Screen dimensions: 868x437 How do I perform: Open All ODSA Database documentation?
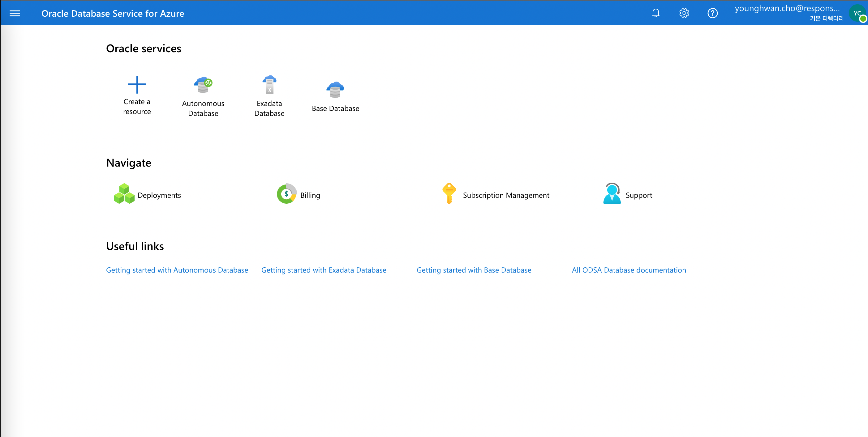pyautogui.click(x=629, y=270)
